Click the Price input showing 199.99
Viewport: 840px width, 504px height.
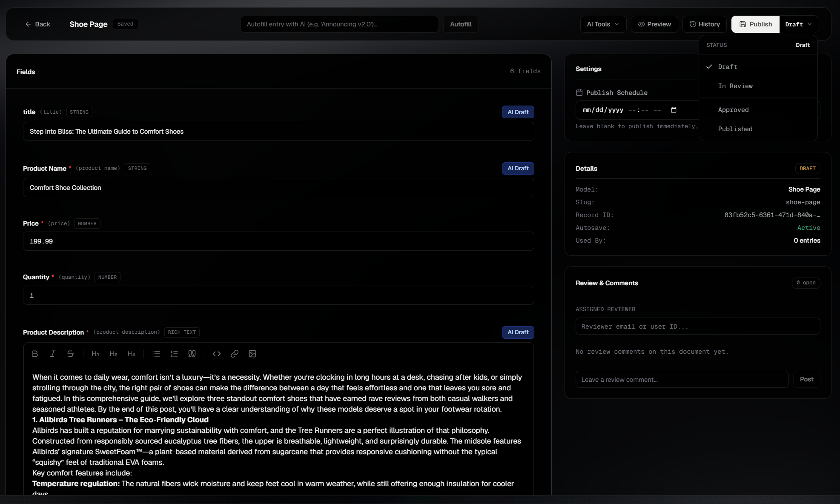click(x=278, y=241)
